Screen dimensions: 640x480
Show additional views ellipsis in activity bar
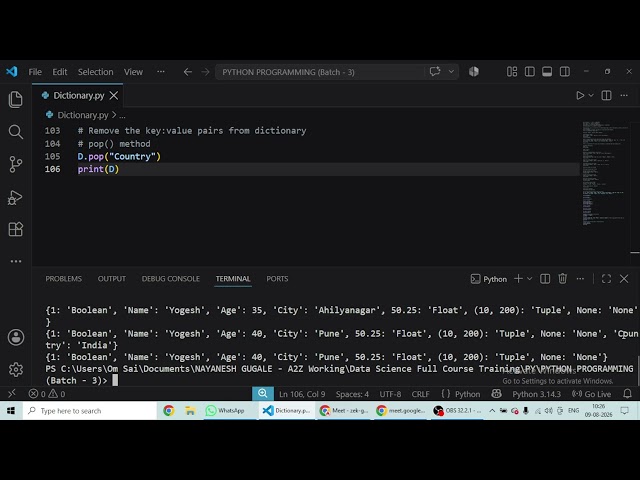pos(16,261)
